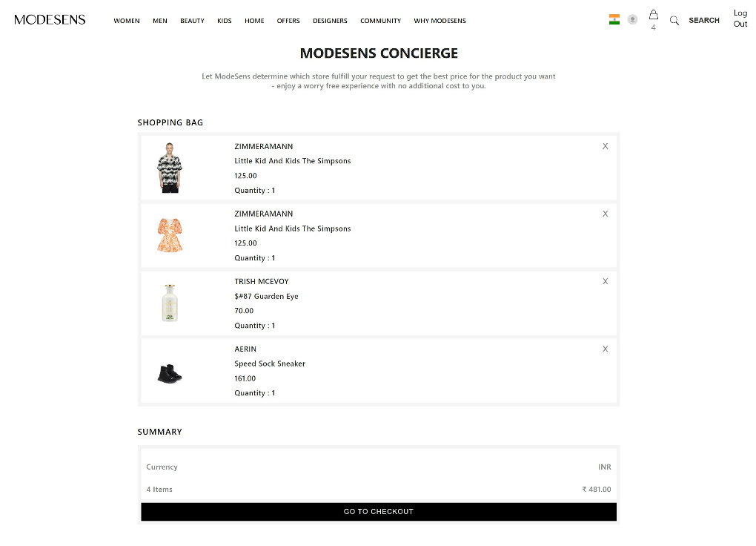Image resolution: width=756 pixels, height=546 pixels.
Task: Open the OFFERS menu
Action: pos(288,21)
